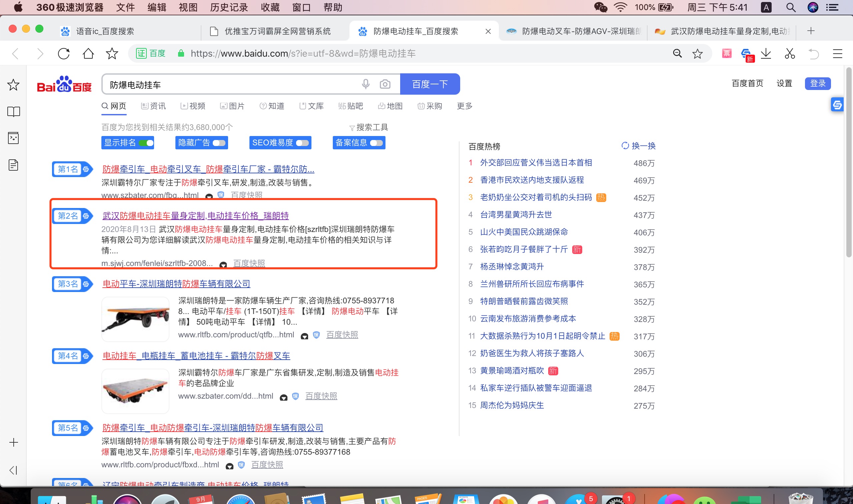Click the 登录 login button
853x504 pixels.
point(818,83)
